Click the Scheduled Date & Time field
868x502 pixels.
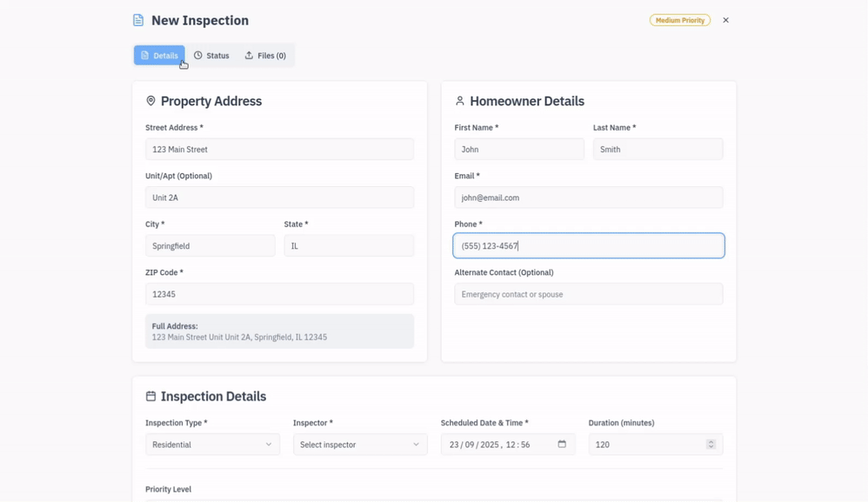pyautogui.click(x=508, y=445)
